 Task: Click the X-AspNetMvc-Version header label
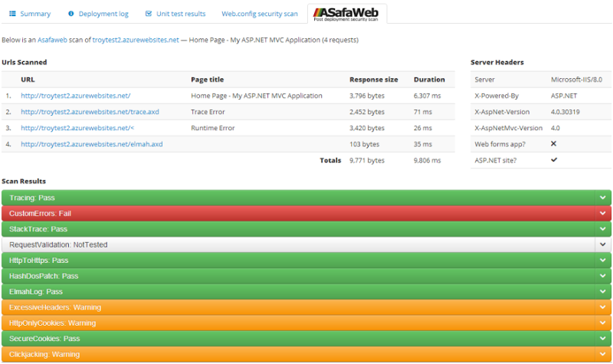click(x=509, y=128)
